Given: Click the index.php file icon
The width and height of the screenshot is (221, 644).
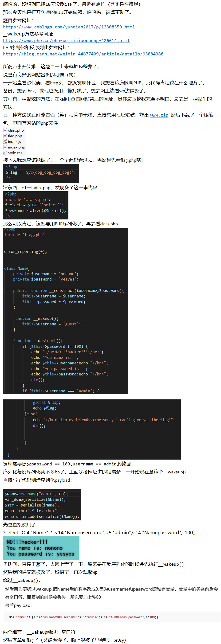Looking at the screenshot, I should tap(5, 147).
